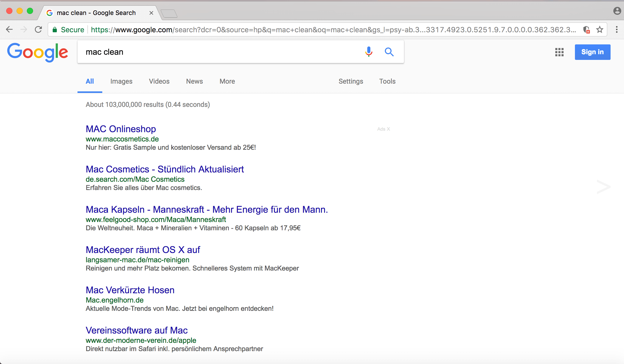The image size is (624, 364).
Task: Click the blue Sign in button
Action: (x=592, y=52)
